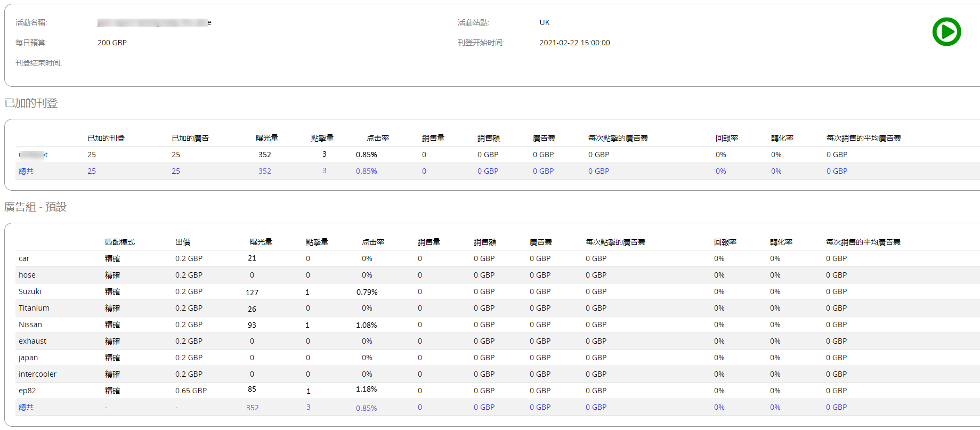This screenshot has width=980, height=430.
Task: Select the intercooler keyword
Action: [37, 374]
